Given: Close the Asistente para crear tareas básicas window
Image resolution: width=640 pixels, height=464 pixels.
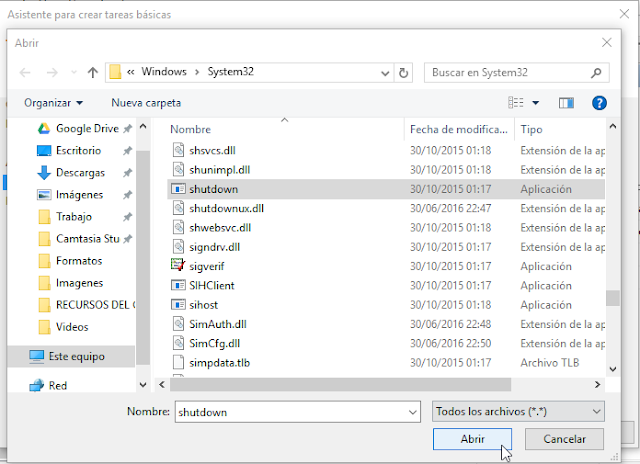Looking at the screenshot, I should (x=624, y=14).
